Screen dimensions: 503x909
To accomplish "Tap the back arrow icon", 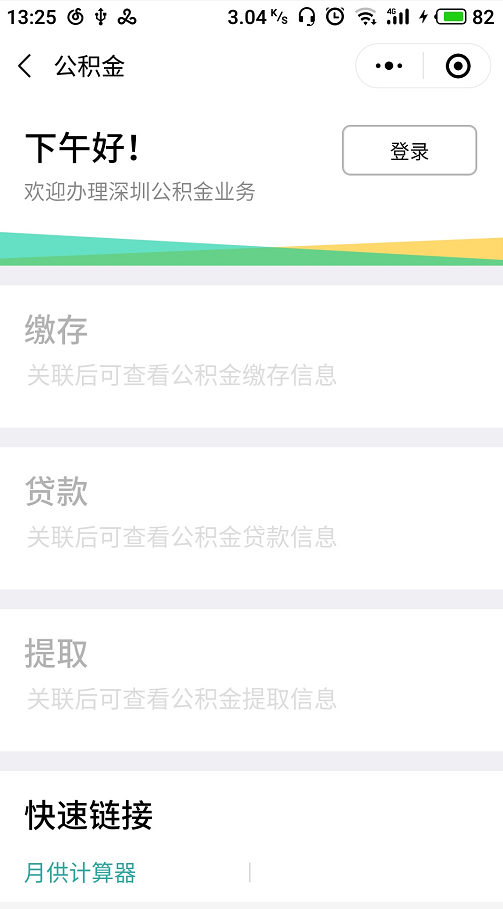I will 24,66.
